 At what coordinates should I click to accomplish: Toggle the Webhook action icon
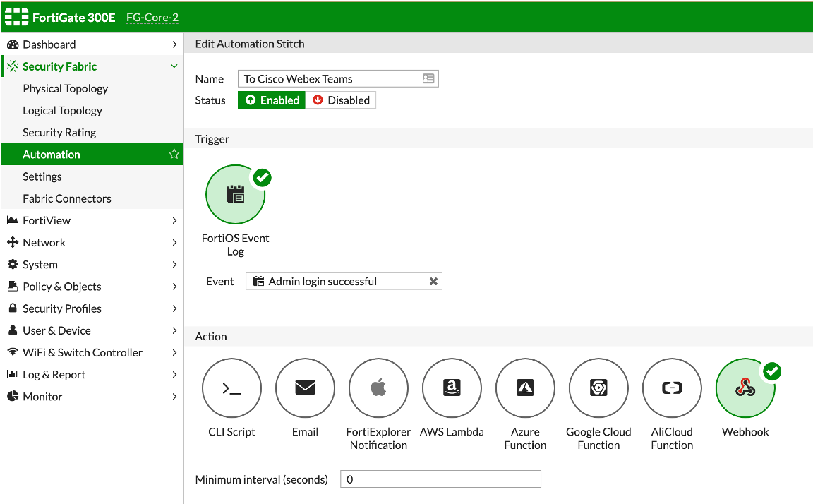point(745,388)
